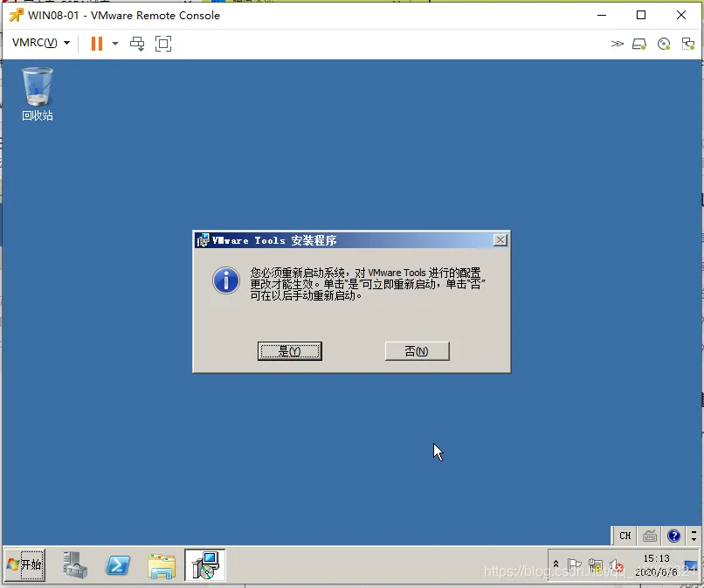The image size is (704, 588).
Task: Open language bar help icon
Action: coord(673,536)
